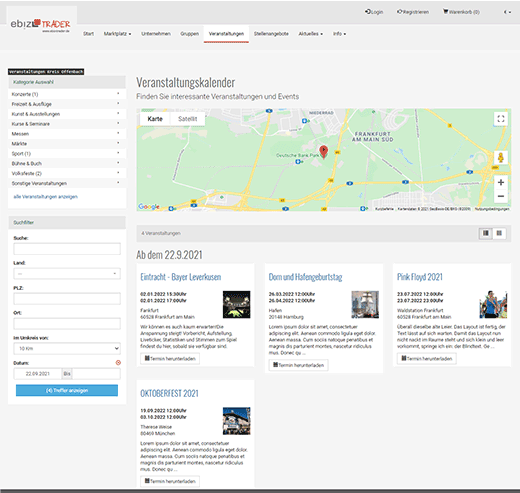
Task: Reset the Datum filter red icon
Action: 118,363
